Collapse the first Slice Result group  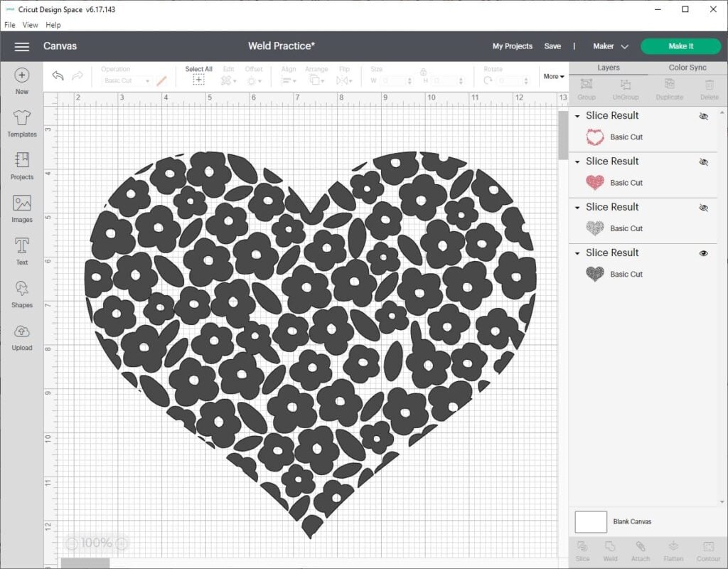[x=577, y=116]
